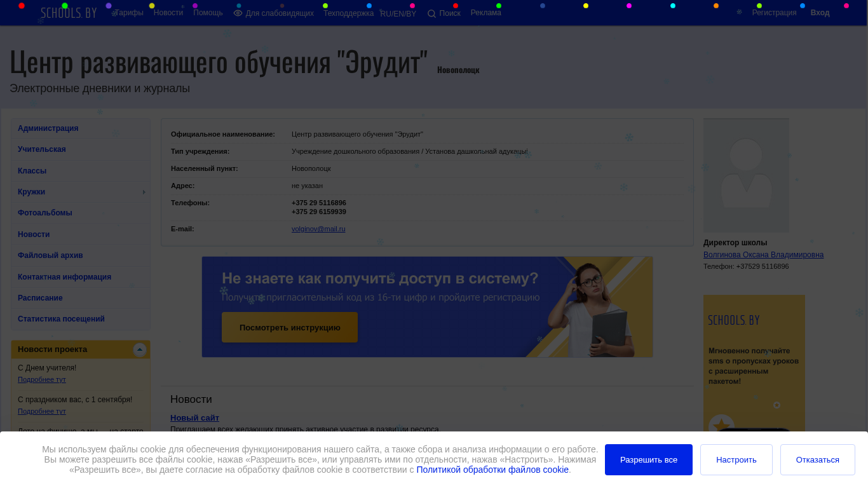Click the director's avatar placeholder image
The width and height of the screenshot is (868, 488).
(x=747, y=175)
